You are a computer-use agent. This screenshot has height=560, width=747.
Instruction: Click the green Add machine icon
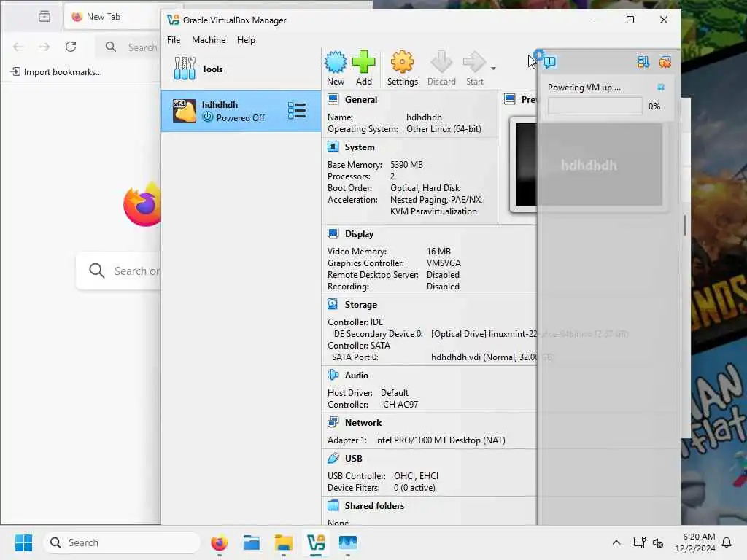[x=363, y=63]
